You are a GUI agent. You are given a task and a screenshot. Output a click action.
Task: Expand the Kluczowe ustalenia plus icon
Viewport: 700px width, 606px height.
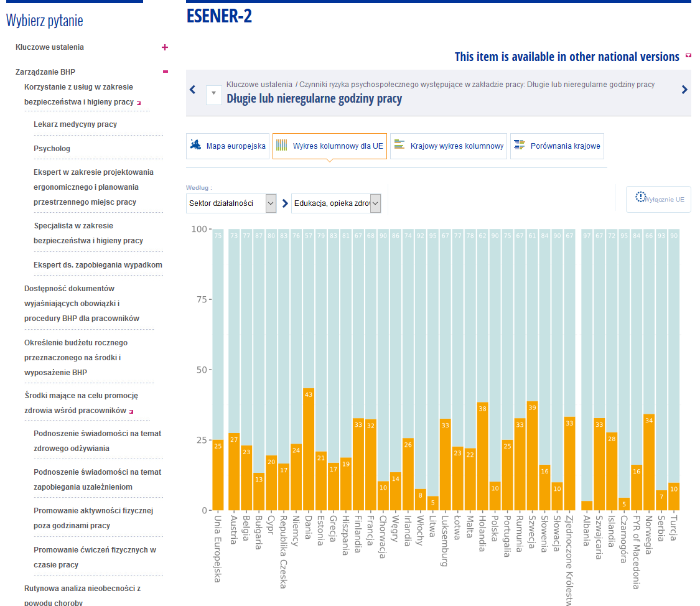pos(165,47)
